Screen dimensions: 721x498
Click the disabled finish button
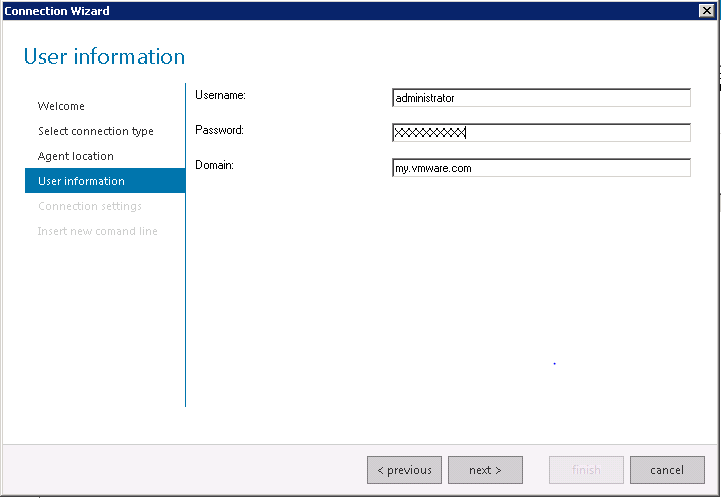click(586, 470)
